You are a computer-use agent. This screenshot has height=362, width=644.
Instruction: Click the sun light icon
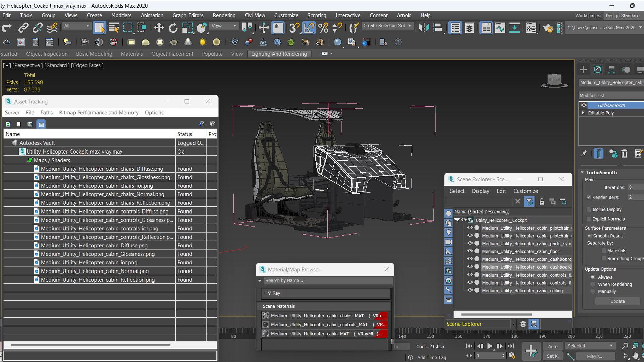pos(202,42)
